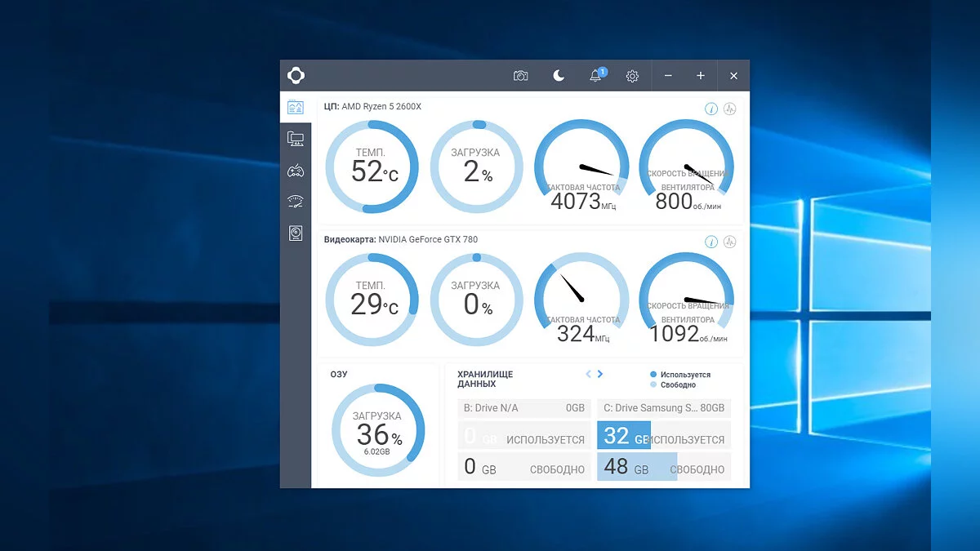This screenshot has width=980, height=551.
Task: Open CPU graph history icon
Action: [730, 109]
